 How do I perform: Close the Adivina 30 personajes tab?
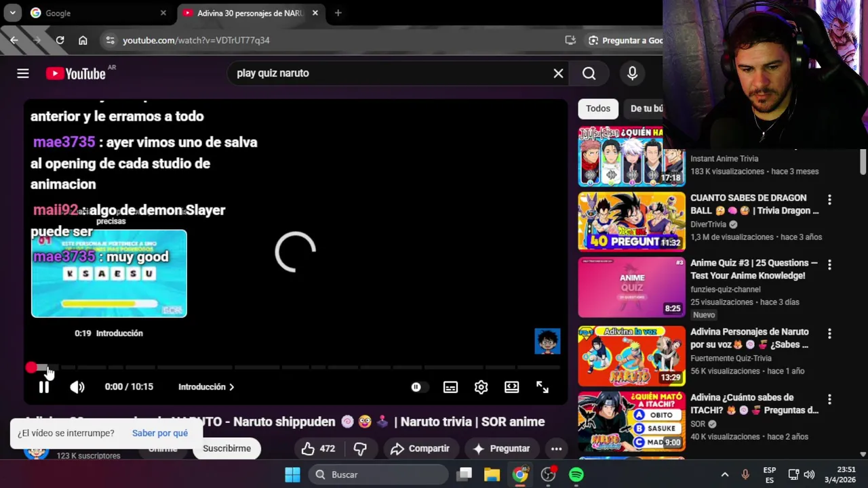(x=315, y=13)
